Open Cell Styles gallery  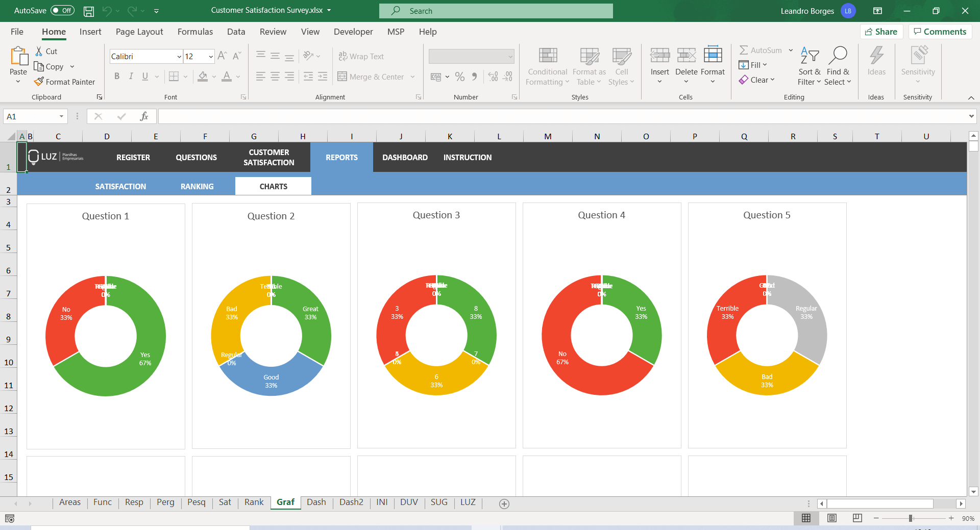pos(622,65)
